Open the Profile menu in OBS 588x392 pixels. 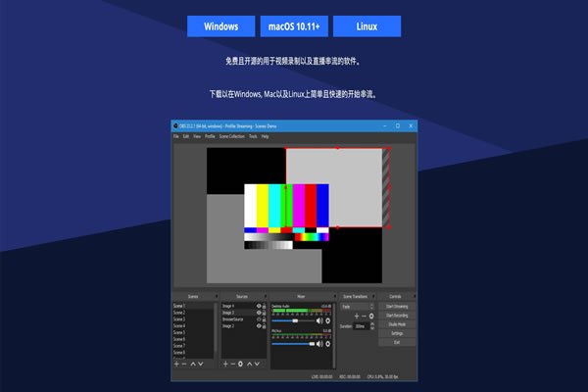click(210, 136)
